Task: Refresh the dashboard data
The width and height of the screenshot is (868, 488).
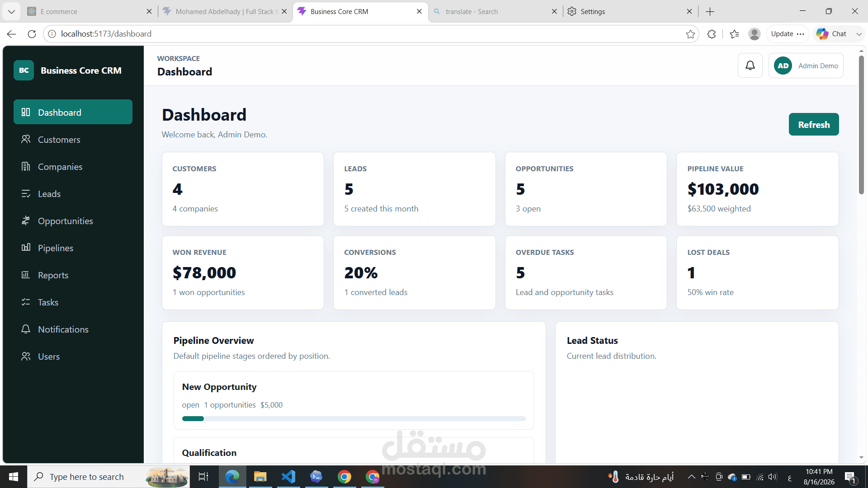Action: [814, 124]
